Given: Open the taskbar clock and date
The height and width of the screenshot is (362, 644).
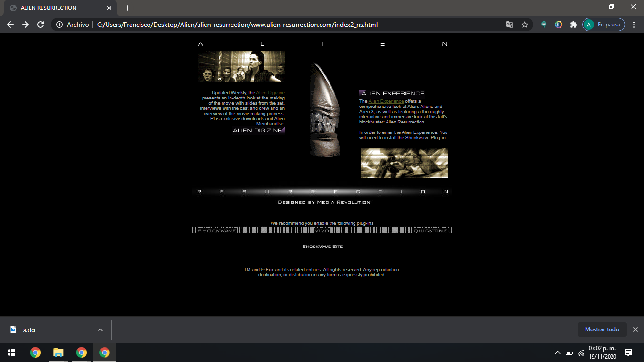Looking at the screenshot, I should [x=602, y=353].
